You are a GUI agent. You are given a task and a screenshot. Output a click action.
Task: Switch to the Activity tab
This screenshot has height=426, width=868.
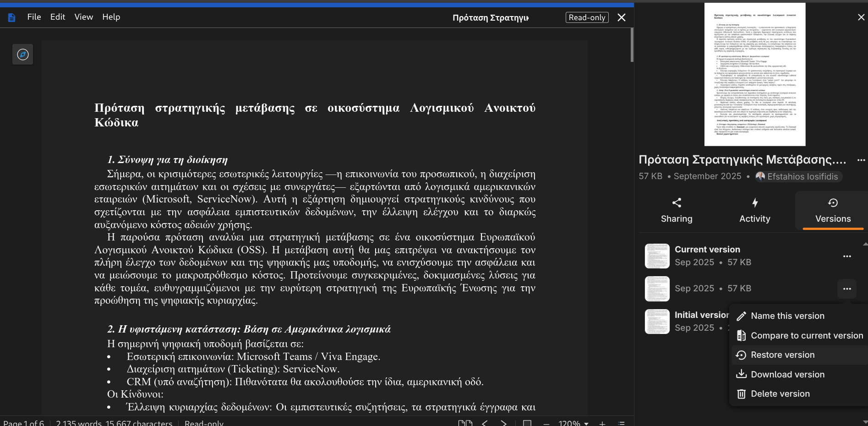click(x=755, y=211)
